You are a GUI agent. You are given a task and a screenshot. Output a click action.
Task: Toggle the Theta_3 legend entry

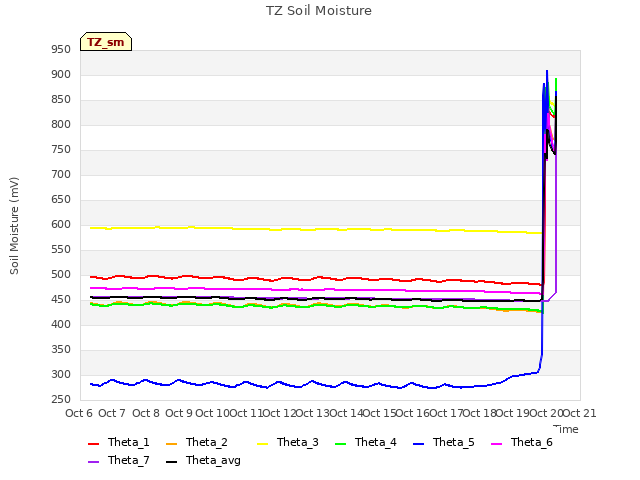pyautogui.click(x=288, y=442)
